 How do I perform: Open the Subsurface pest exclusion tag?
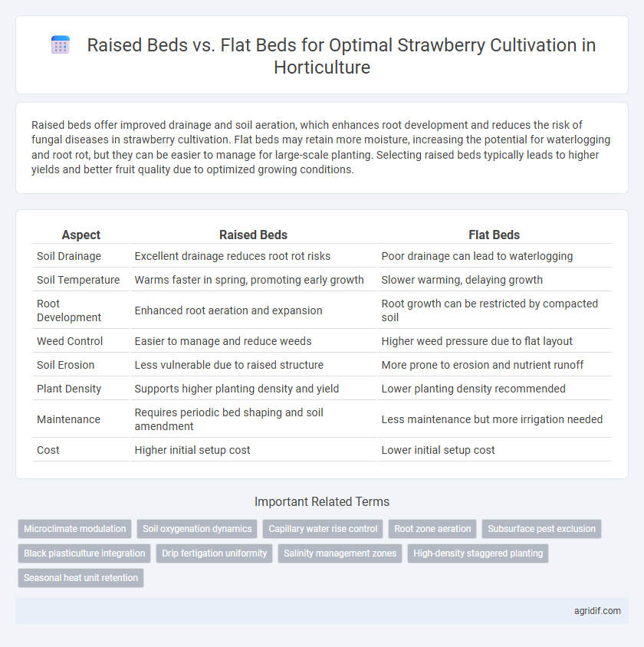pos(542,529)
